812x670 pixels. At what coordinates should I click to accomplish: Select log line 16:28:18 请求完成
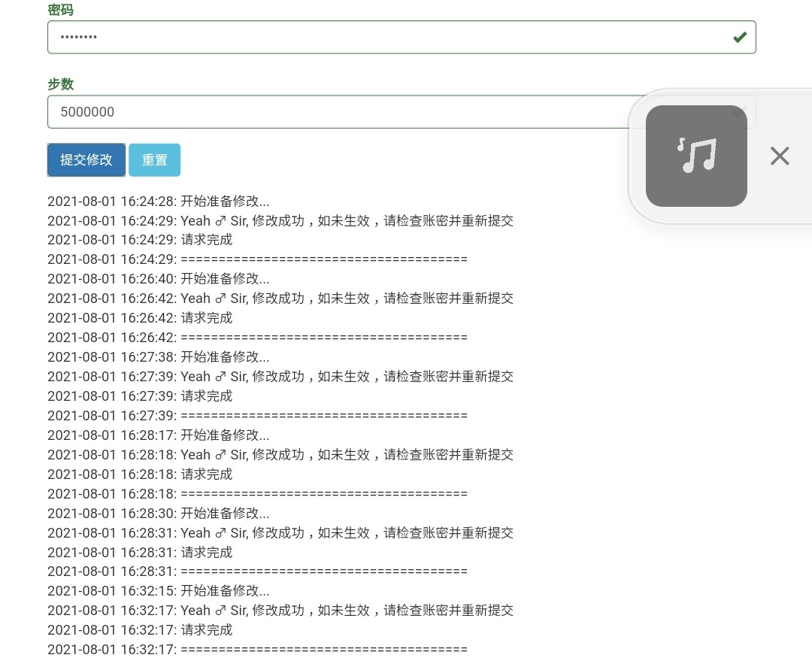pyautogui.click(x=140, y=474)
